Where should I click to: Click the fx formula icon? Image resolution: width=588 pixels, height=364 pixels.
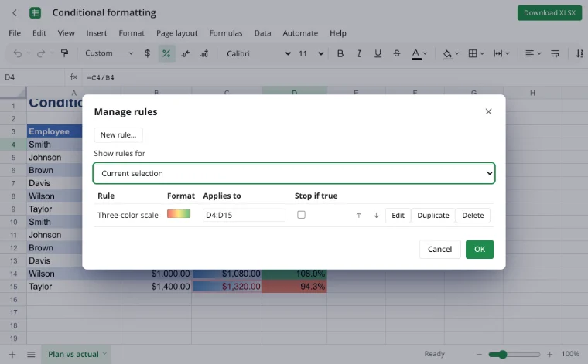tap(73, 77)
